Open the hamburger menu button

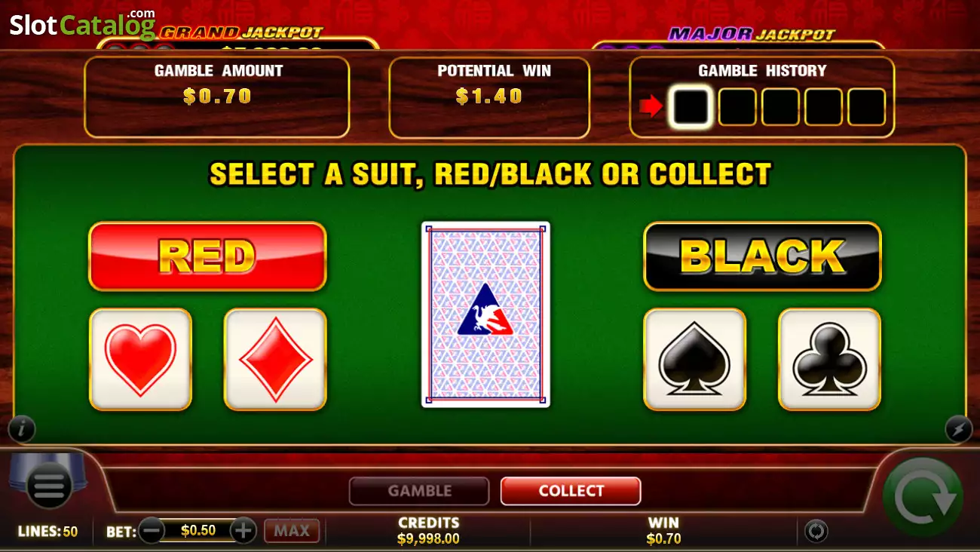pyautogui.click(x=49, y=487)
